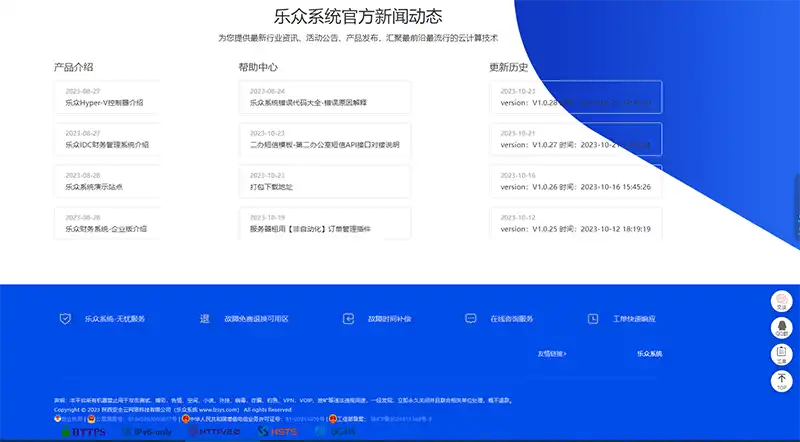Click the 故障时间补偿 compensation icon
800x442 pixels.
(x=348, y=319)
